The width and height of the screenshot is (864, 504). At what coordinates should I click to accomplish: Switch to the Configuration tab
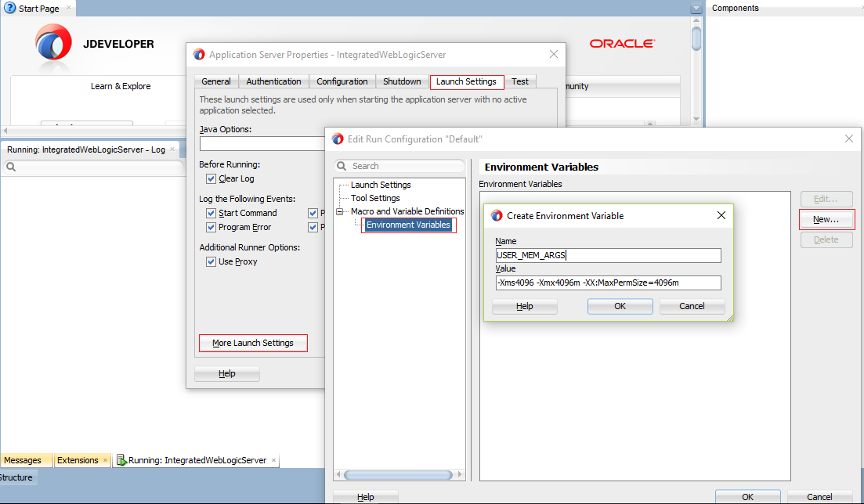pos(342,81)
